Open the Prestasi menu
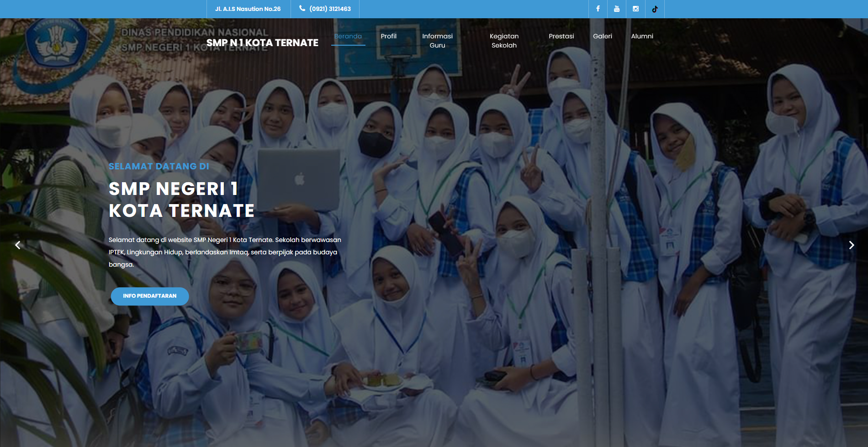Viewport: 868px width, 447px height. pyautogui.click(x=561, y=36)
